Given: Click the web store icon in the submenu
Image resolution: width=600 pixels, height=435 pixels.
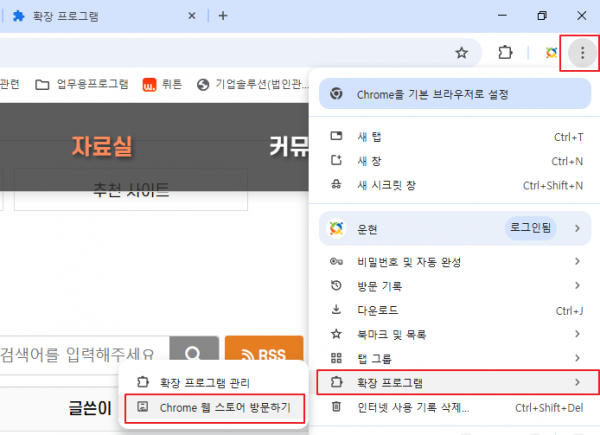Looking at the screenshot, I should pos(143,407).
